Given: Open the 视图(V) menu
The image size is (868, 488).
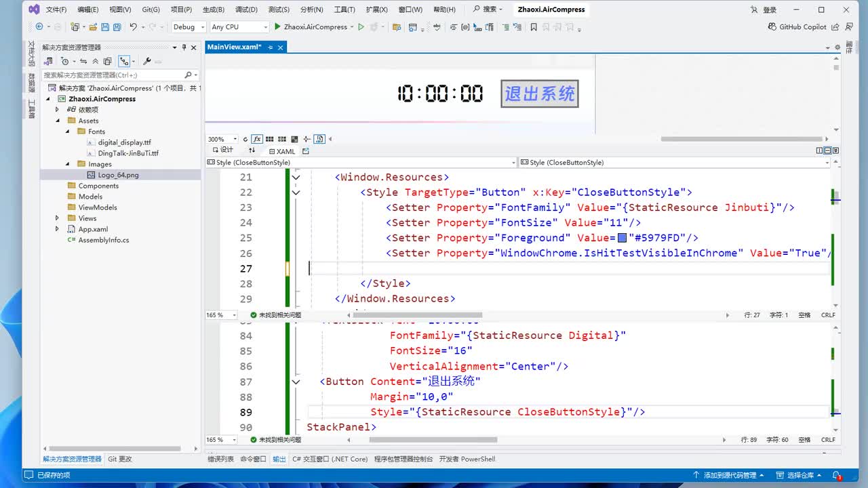Looking at the screenshot, I should point(120,9).
